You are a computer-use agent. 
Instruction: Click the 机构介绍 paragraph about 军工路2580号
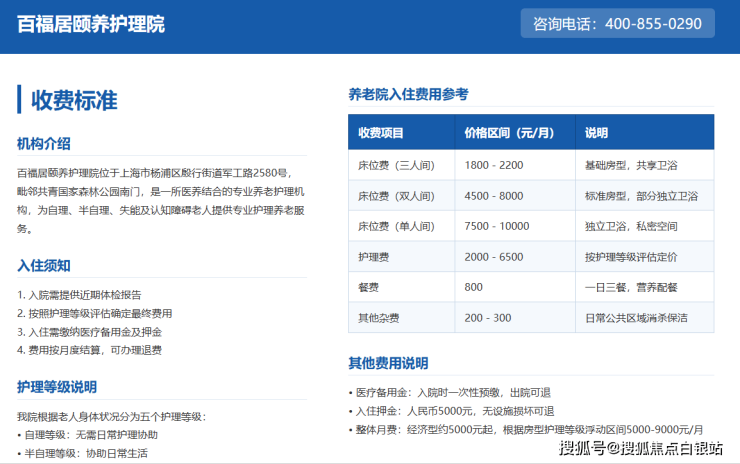pos(161,201)
